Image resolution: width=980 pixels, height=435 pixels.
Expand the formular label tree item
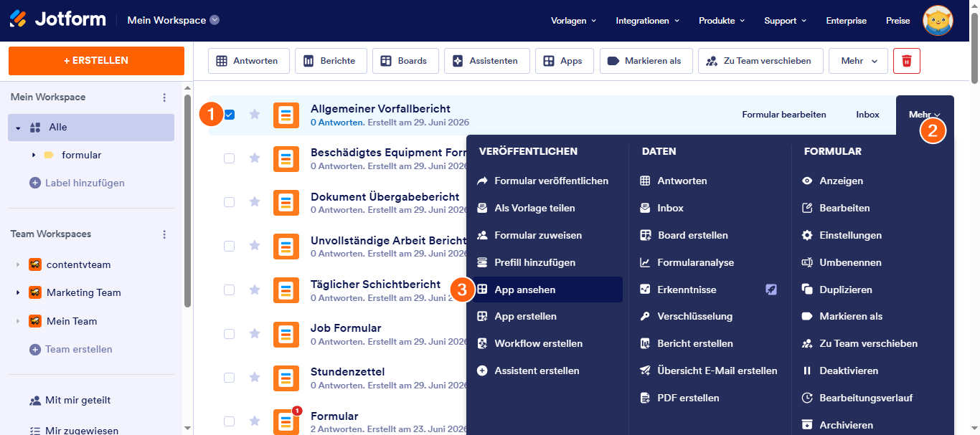pos(34,155)
